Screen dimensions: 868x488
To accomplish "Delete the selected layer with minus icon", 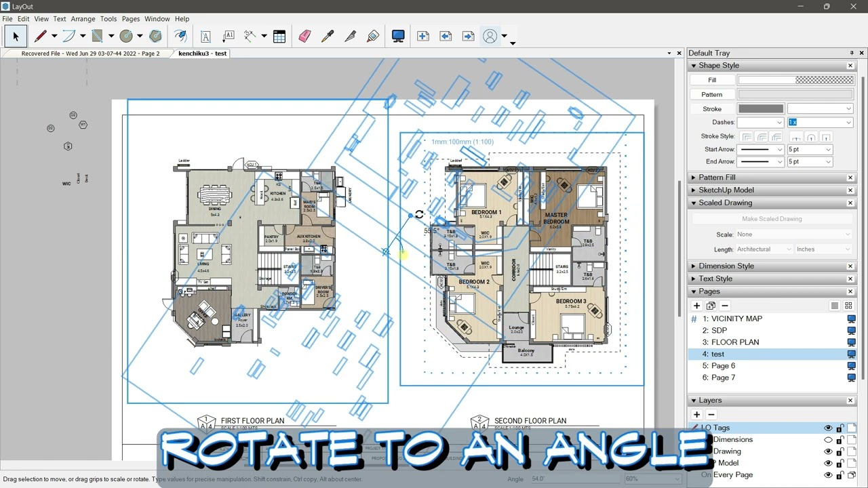I will [711, 414].
